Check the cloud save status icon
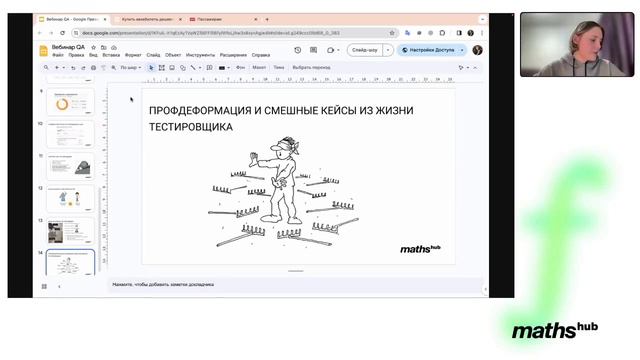The width and height of the screenshot is (640, 360). tap(114, 47)
